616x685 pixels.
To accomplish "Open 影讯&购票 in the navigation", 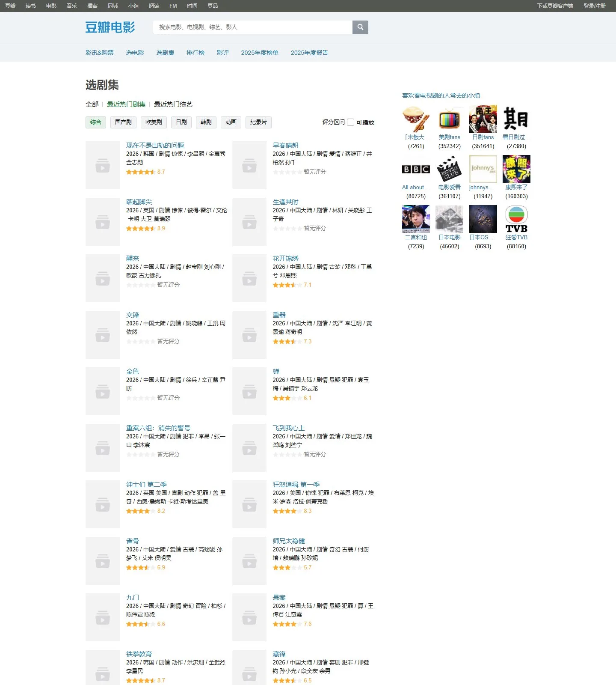I will click(99, 53).
